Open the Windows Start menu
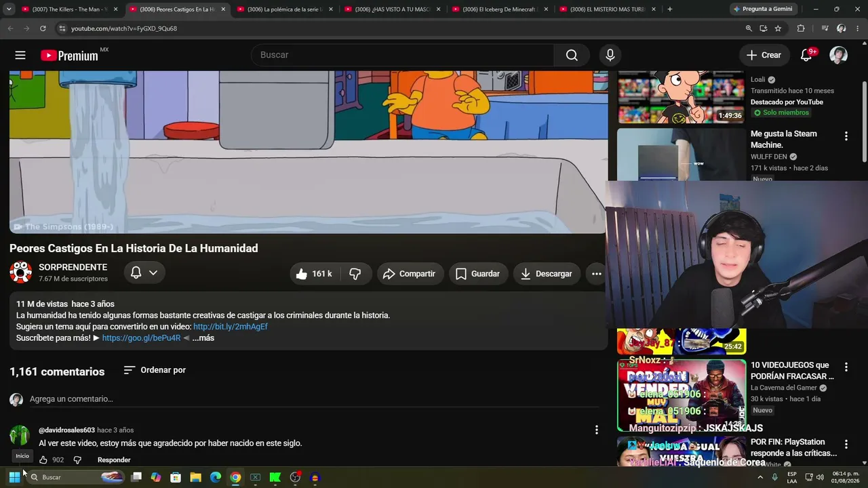868x488 pixels. click(14, 477)
